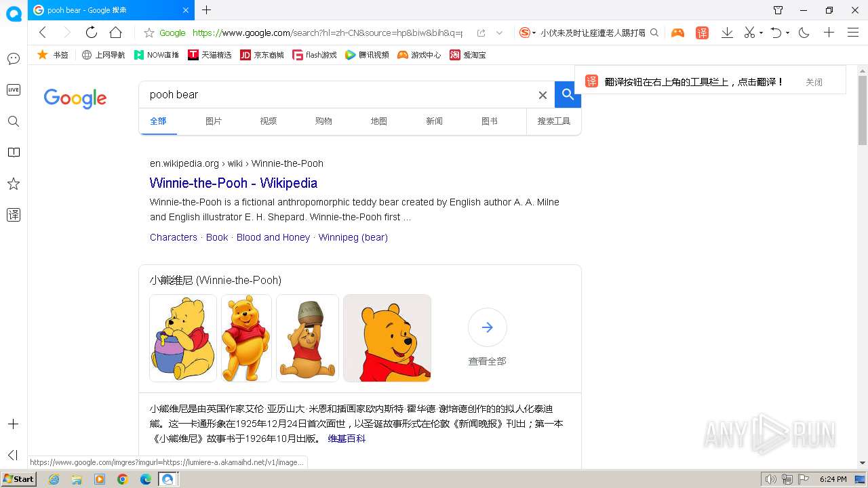Screen dimensions: 868x488
Task: Open the sidebar search magnifier icon
Action: pyautogui.click(x=13, y=121)
